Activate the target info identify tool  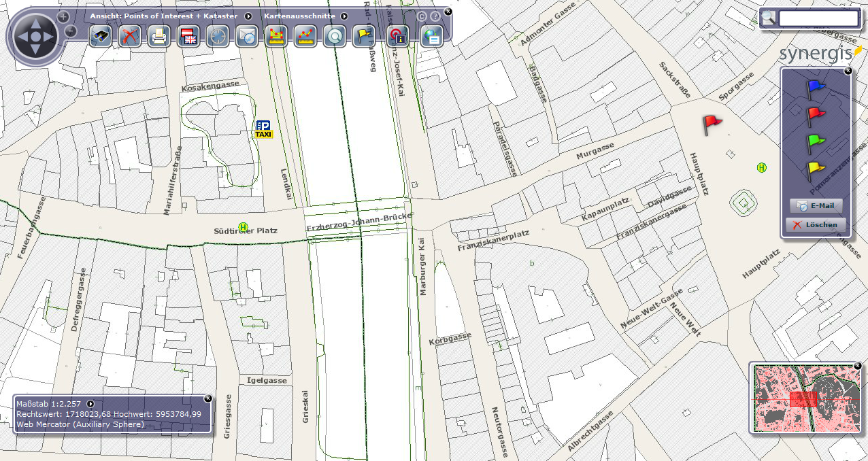[x=397, y=37]
